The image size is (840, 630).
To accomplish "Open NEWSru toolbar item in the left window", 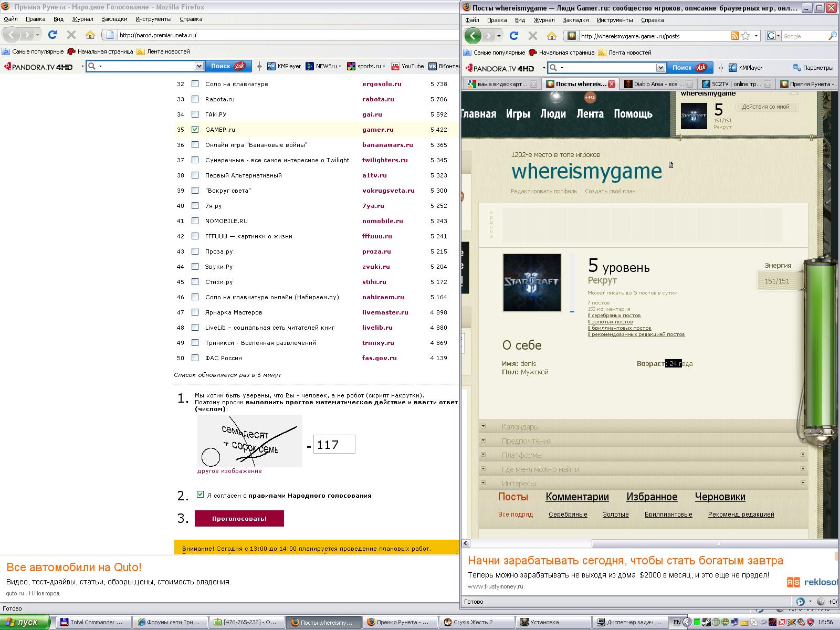I will pos(323,66).
